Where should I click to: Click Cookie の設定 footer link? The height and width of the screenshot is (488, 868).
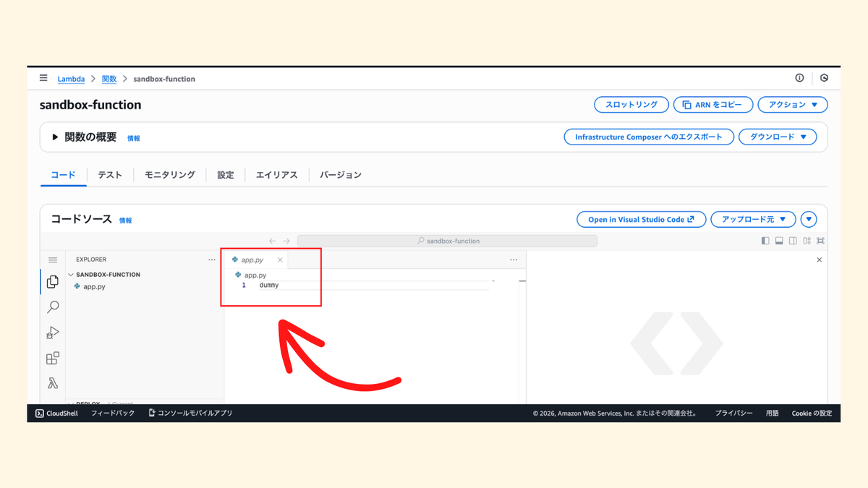tap(812, 414)
